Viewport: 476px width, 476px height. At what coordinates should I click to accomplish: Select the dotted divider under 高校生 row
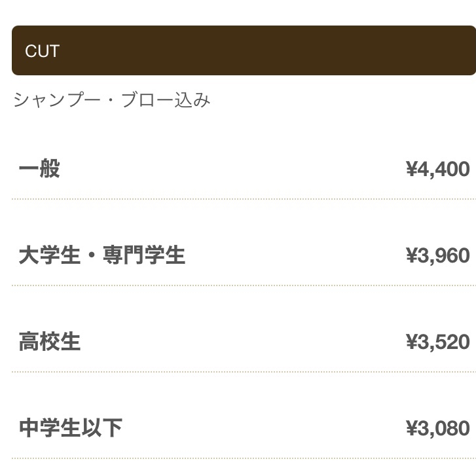tap(244, 372)
